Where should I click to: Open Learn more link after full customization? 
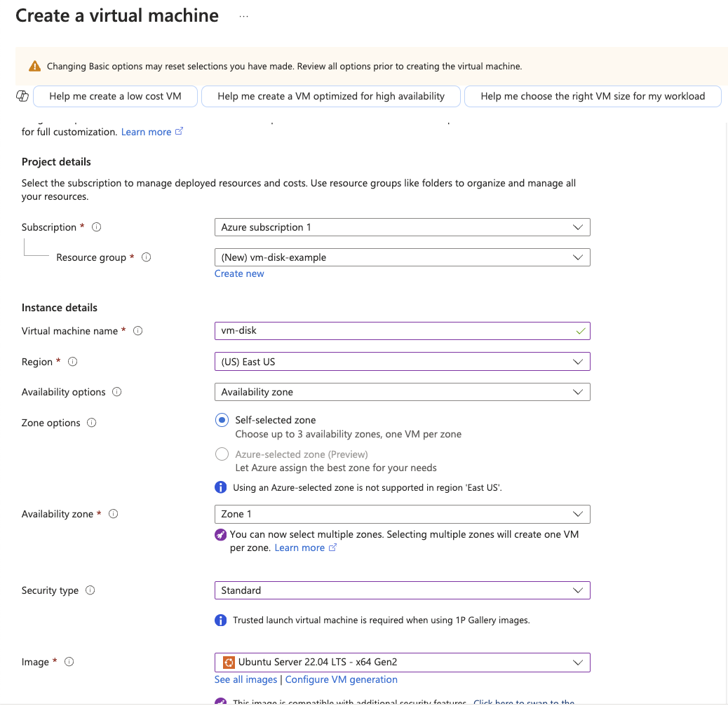point(147,132)
